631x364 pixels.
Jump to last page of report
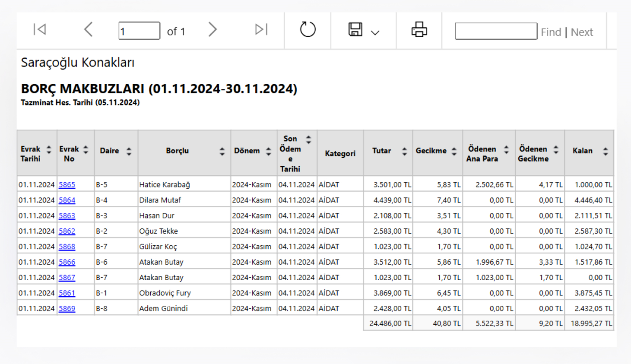tap(261, 29)
